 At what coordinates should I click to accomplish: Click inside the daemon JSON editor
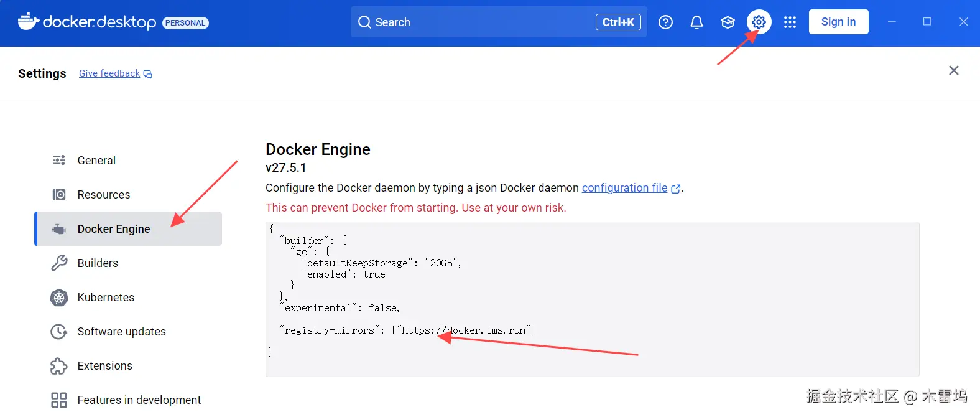pos(592,299)
